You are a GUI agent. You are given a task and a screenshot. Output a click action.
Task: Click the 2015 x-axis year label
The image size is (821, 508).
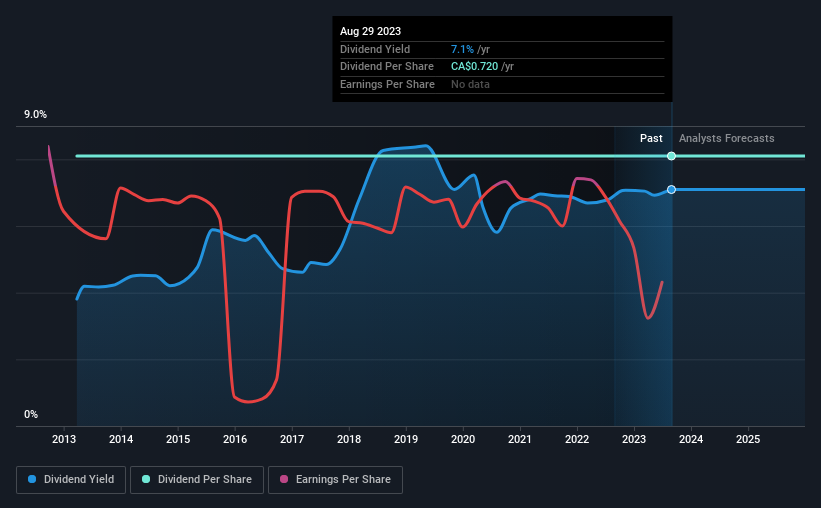click(178, 439)
